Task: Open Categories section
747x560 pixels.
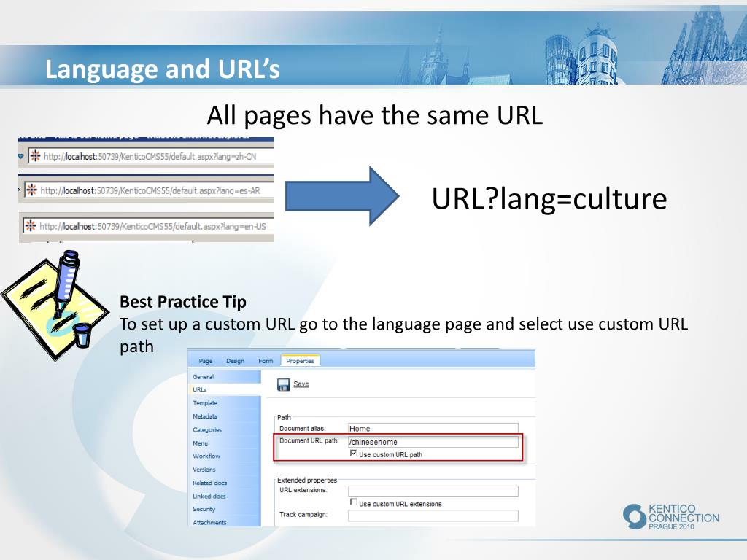Action: click(207, 429)
